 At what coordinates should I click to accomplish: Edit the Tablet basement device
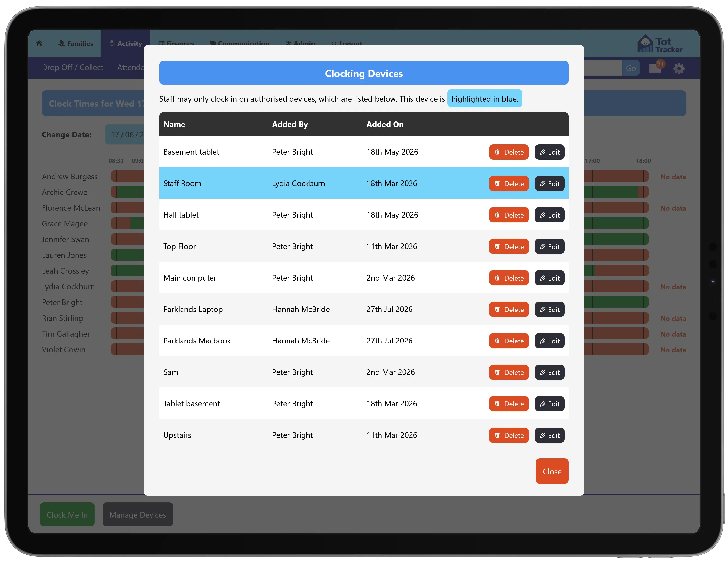click(x=549, y=404)
